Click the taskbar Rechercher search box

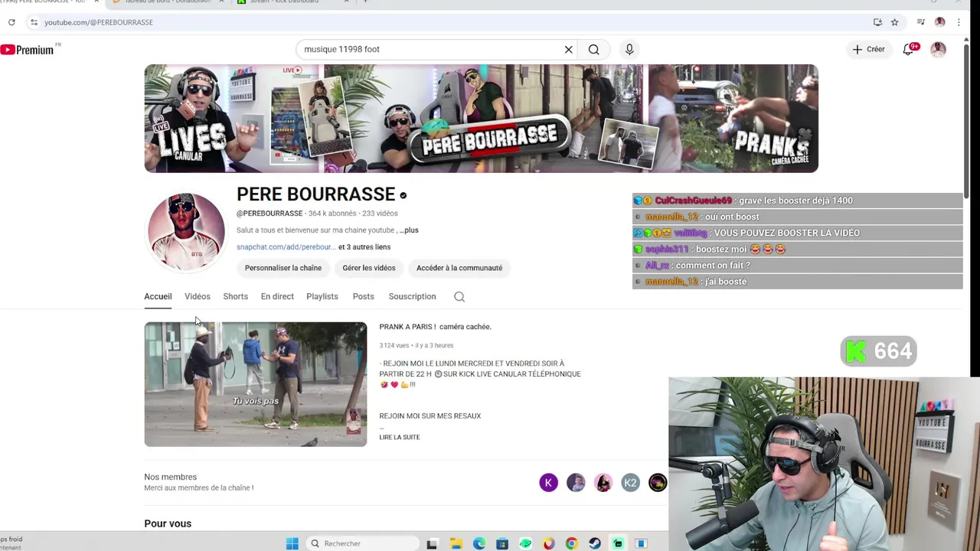click(364, 543)
